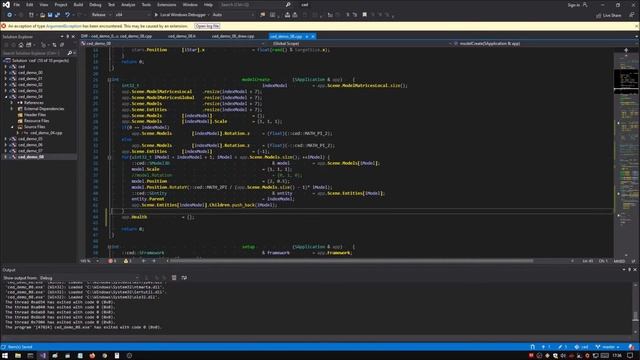Image resolution: width=640 pixels, height=360 pixels.
Task: Click the feedback icon beside Live Share
Action: [x=631, y=15]
